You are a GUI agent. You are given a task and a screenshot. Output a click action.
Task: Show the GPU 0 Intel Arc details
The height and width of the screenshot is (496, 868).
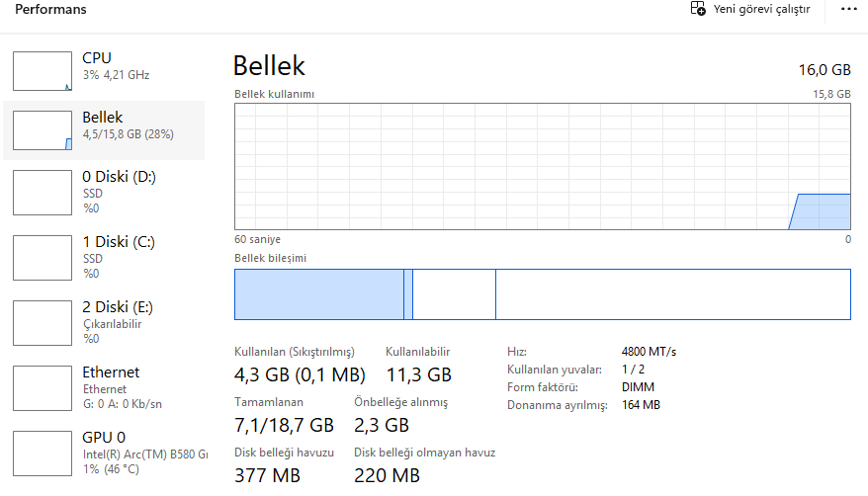coord(104,454)
